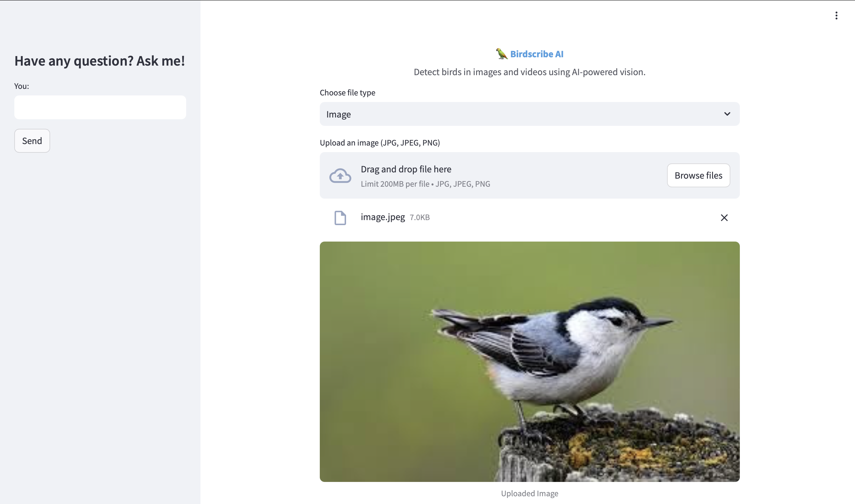Expand the file type dropdown arrow

[727, 114]
